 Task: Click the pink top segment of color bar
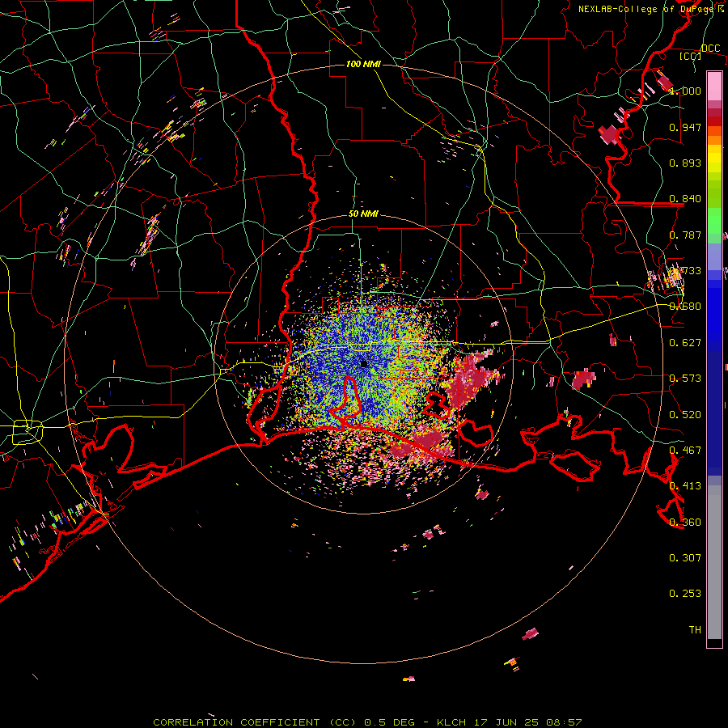point(714,86)
